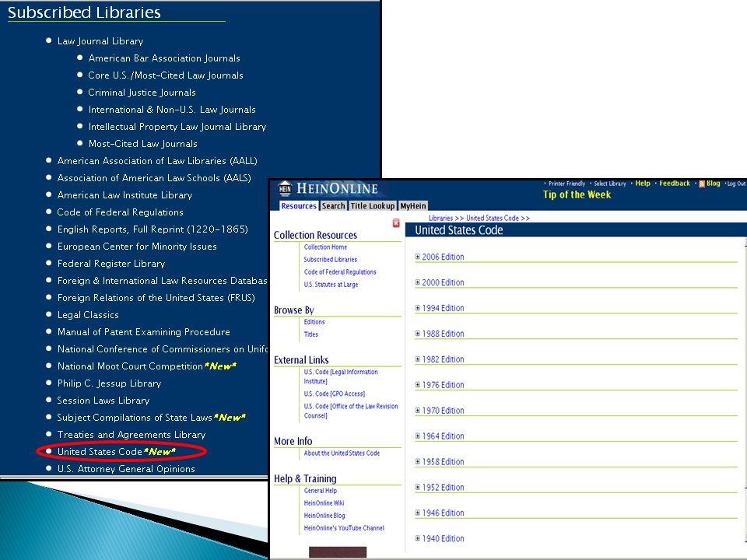Open General Help link

pyautogui.click(x=320, y=491)
